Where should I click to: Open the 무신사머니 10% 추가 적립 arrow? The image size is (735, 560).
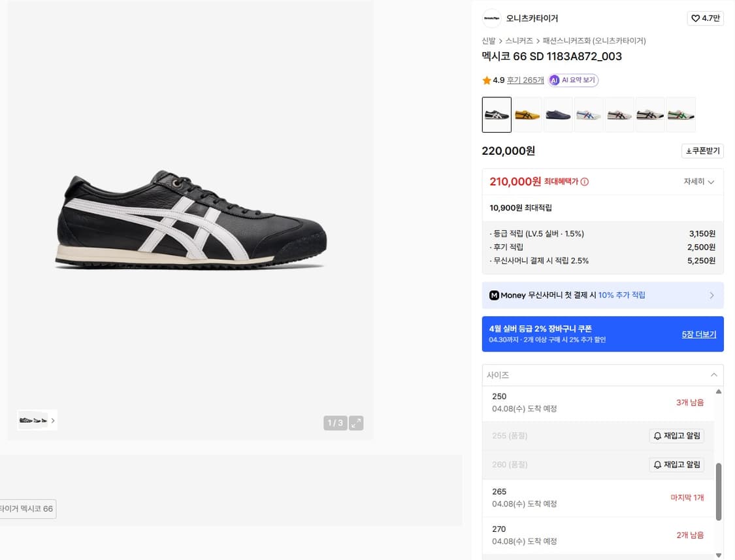711,295
